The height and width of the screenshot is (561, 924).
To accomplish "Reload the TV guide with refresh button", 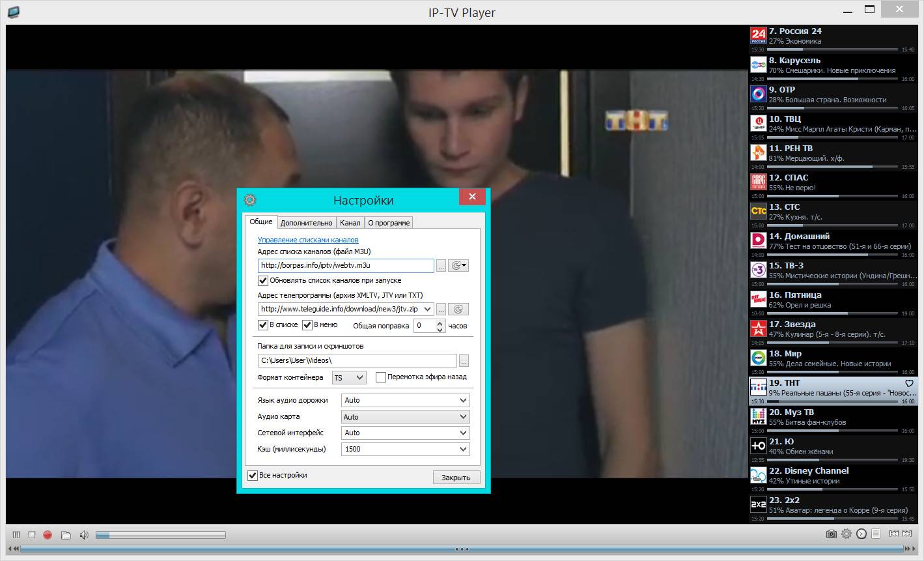I will click(458, 309).
